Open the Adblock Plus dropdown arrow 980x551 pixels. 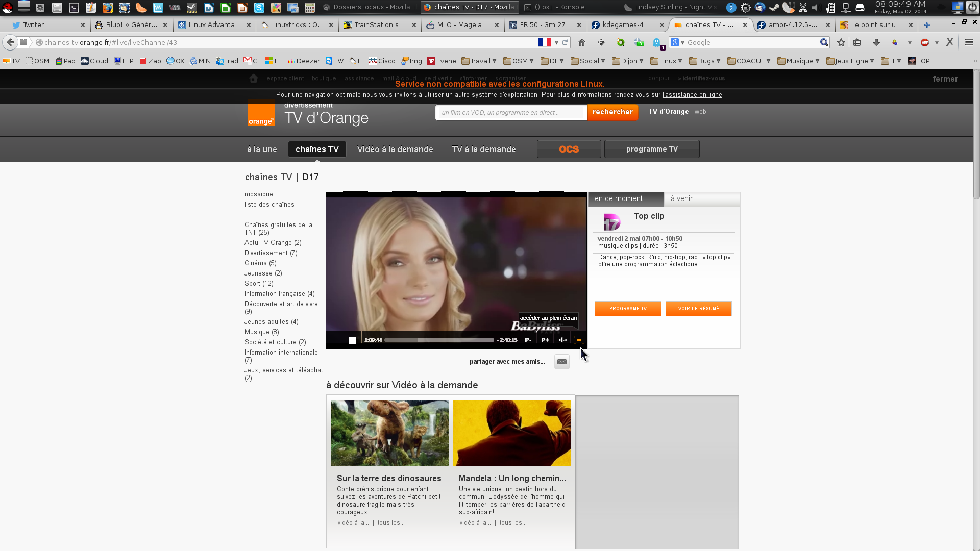coord(937,43)
